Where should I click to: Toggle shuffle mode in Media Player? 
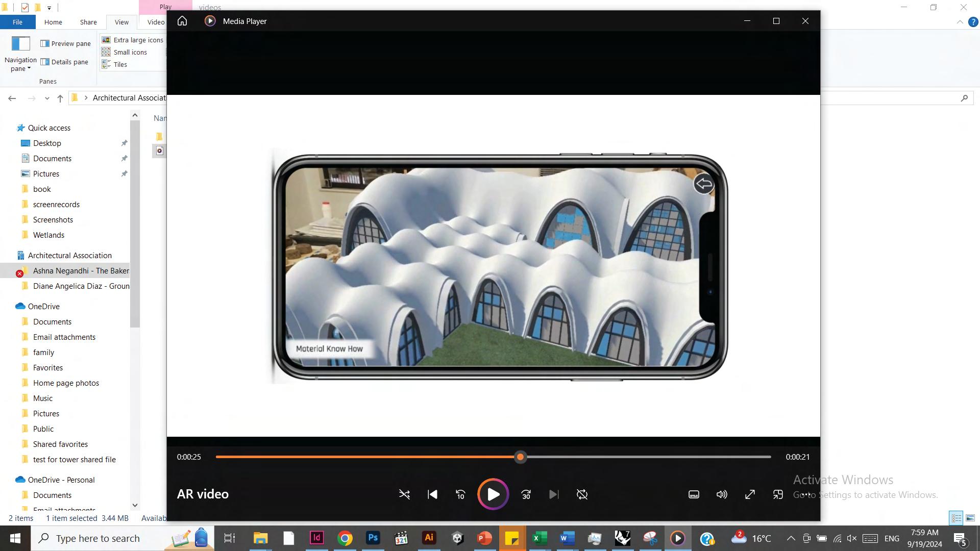coord(404,494)
